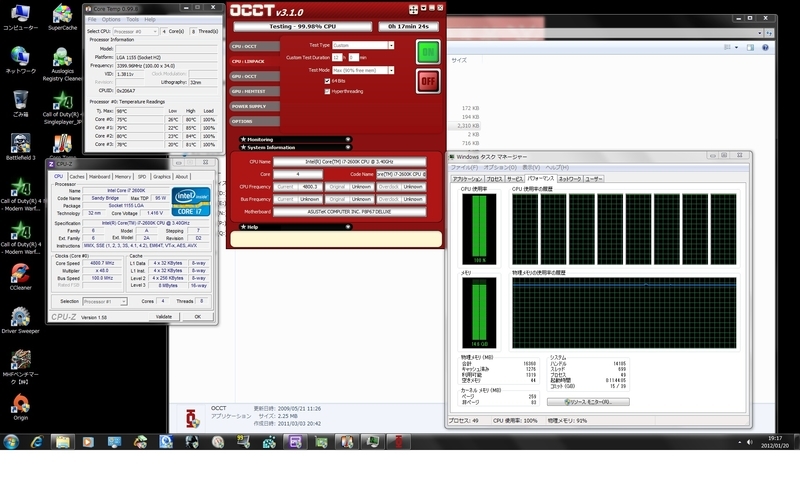
Task: Show hidden tray icons arrow
Action: (739, 442)
